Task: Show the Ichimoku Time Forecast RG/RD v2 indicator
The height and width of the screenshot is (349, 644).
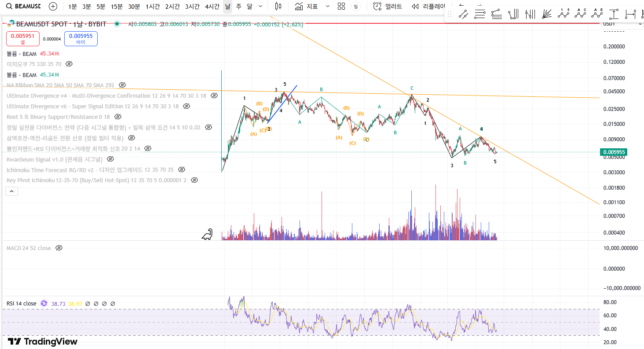Action: [x=182, y=169]
